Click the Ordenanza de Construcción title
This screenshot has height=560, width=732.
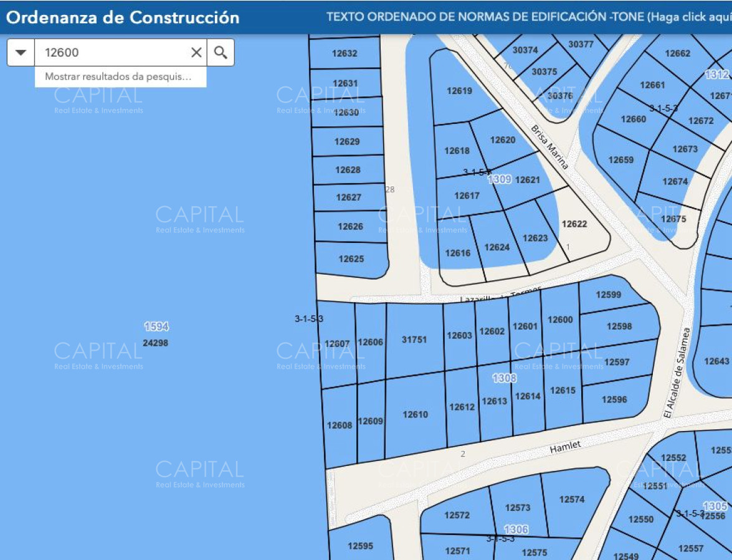123,17
